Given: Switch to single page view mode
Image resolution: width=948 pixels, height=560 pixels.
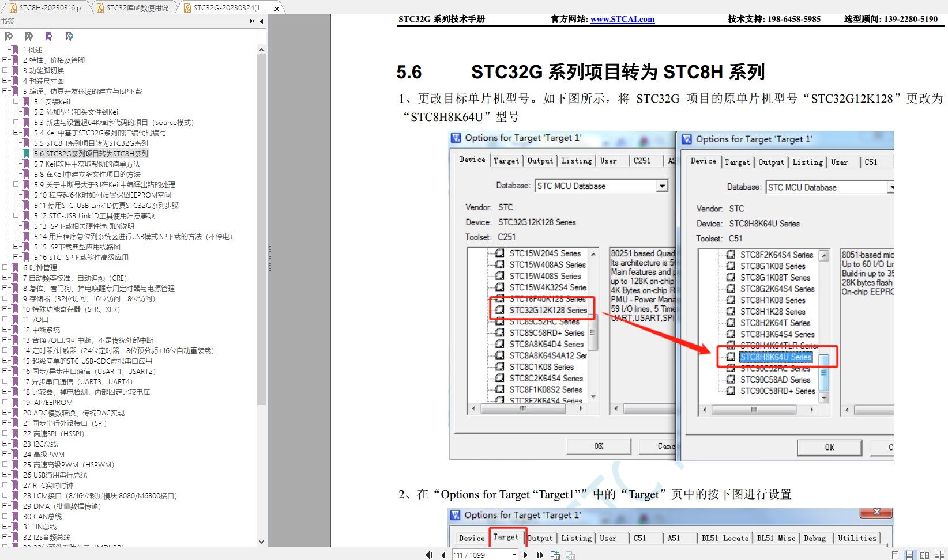Looking at the screenshot, I should [895, 555].
